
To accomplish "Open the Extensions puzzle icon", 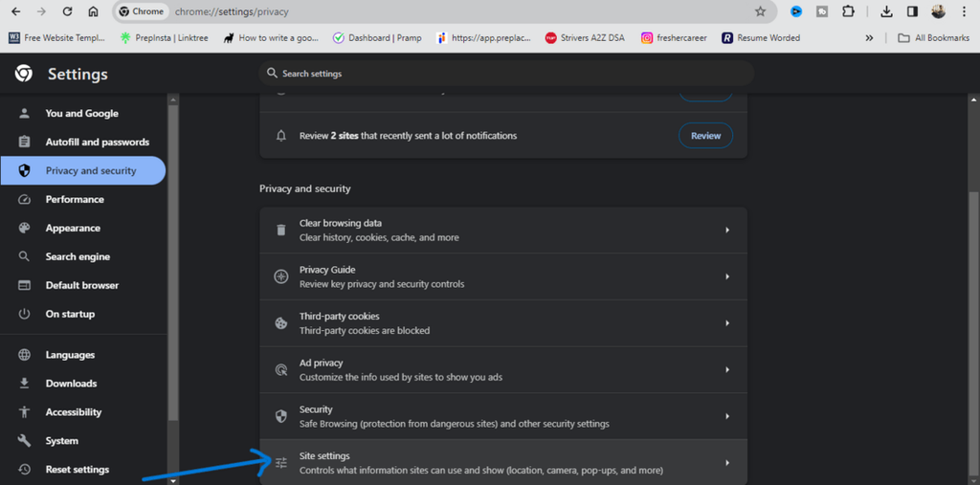I will point(848,11).
